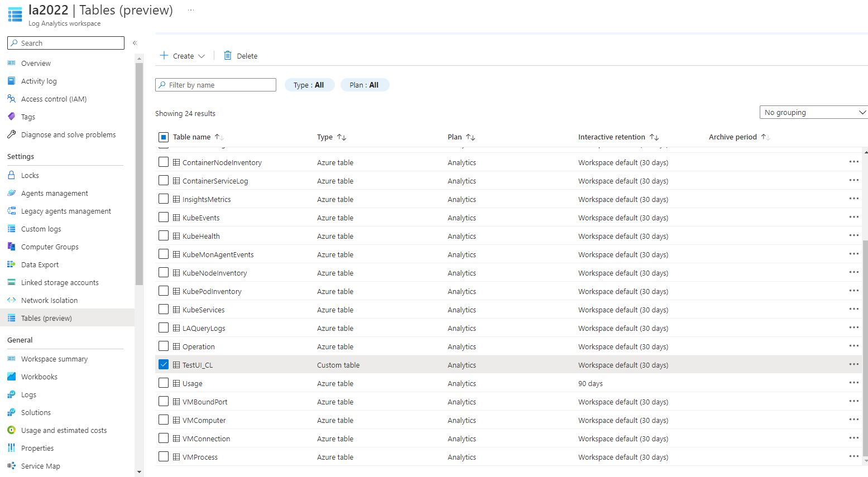Click the Tags icon
The width and height of the screenshot is (868, 477).
coord(11,117)
